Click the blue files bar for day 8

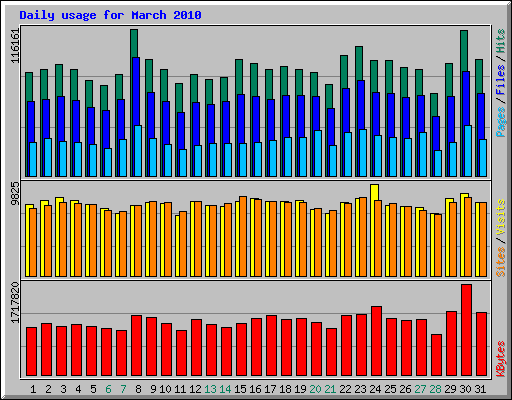point(136,91)
